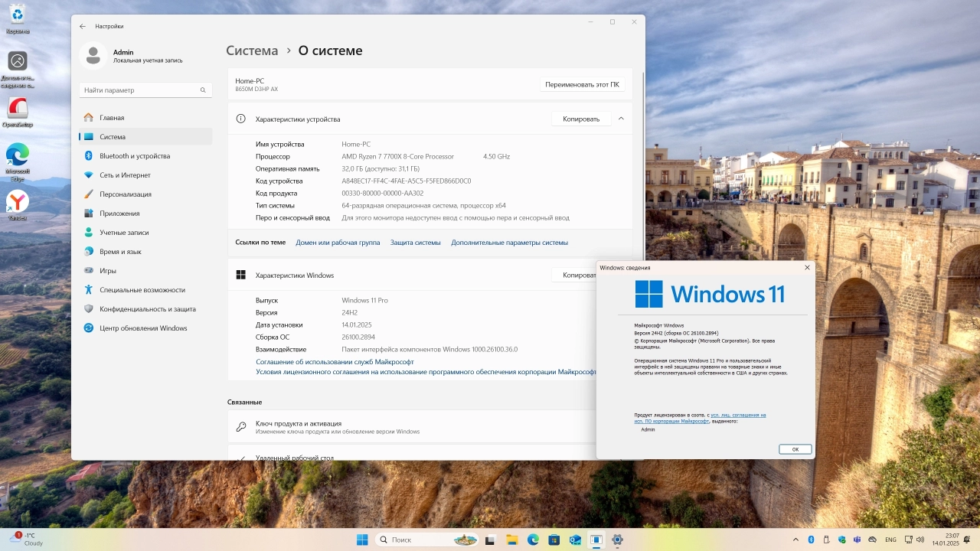
Task: Click Копировать for Windows specifications
Action: pyautogui.click(x=573, y=275)
